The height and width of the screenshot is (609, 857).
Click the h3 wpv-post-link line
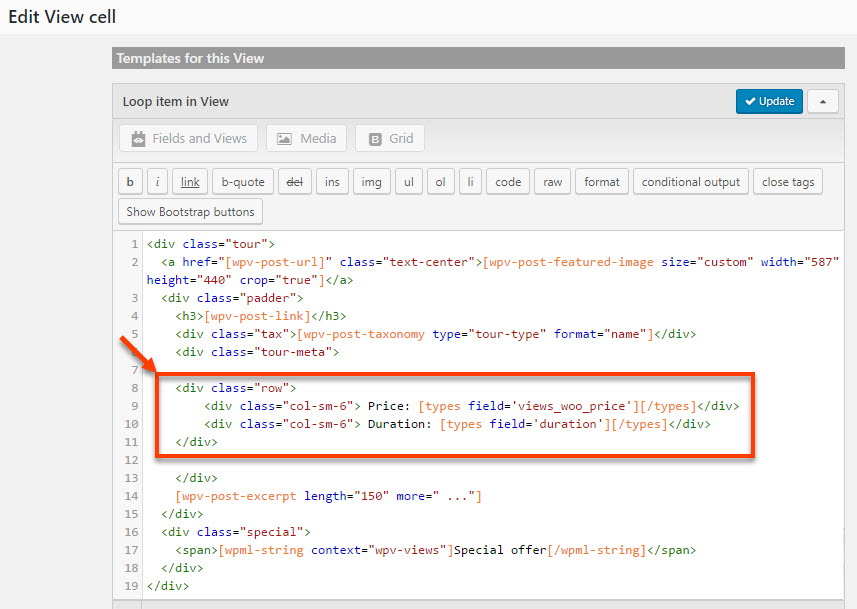pyautogui.click(x=261, y=316)
